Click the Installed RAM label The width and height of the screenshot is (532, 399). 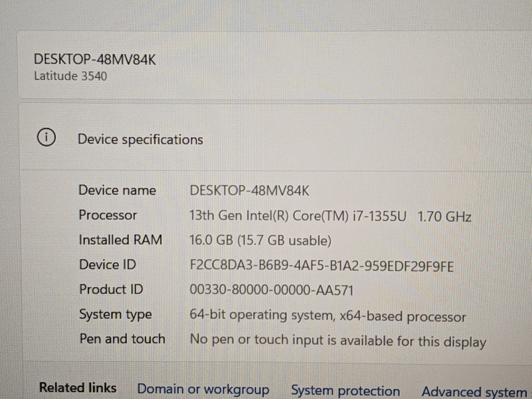coord(120,240)
